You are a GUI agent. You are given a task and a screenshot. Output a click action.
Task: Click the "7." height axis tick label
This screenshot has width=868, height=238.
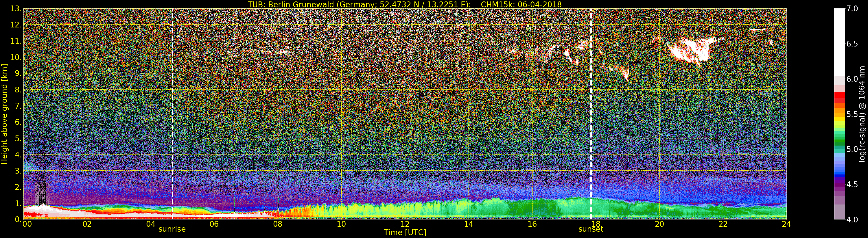[18, 106]
